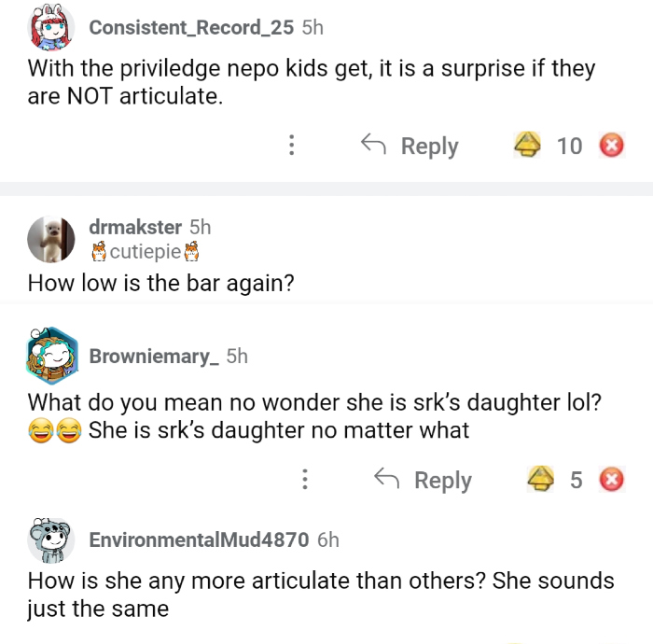Open more options on Browniemary_'s comment

305,480
